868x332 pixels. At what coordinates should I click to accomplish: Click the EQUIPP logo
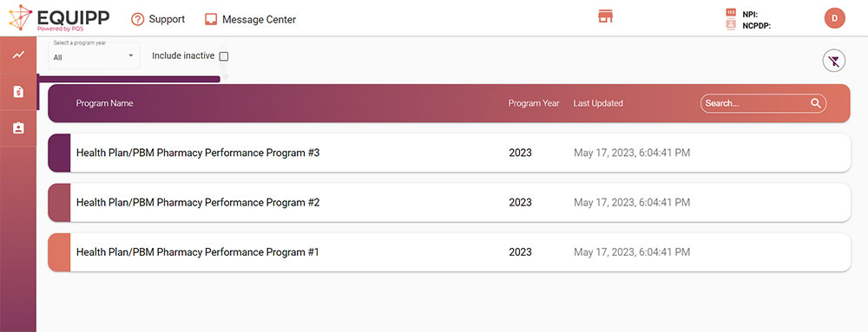coord(59,17)
